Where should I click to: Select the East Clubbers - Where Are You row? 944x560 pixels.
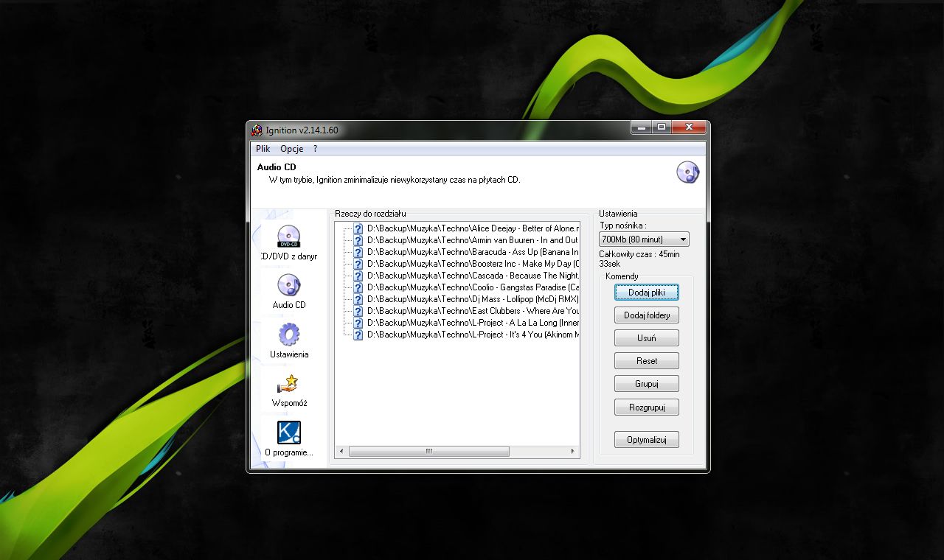click(x=473, y=311)
